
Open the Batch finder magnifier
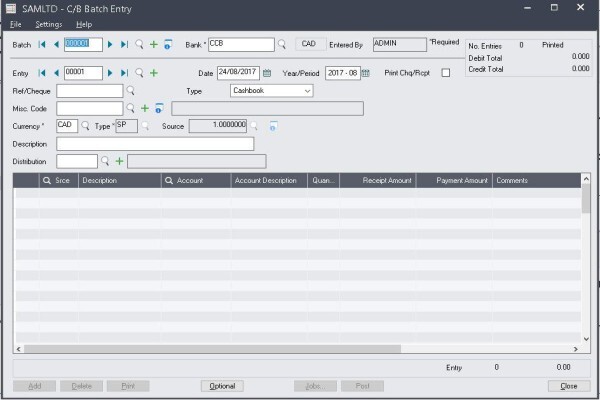(x=139, y=44)
